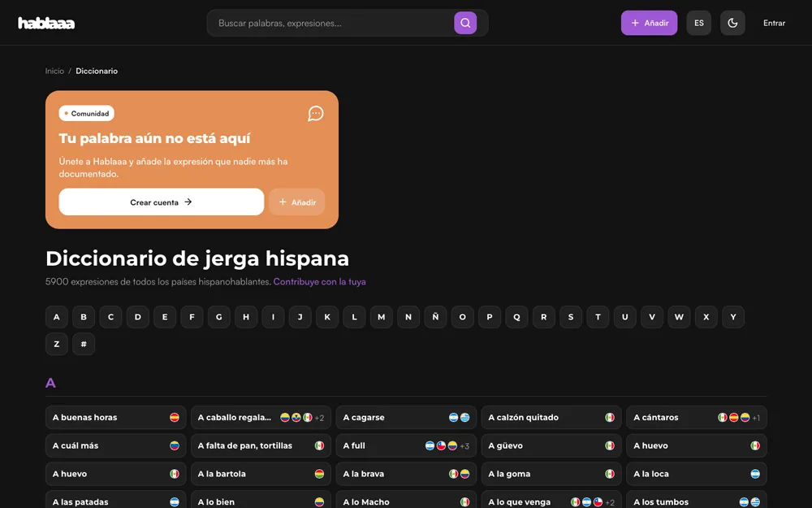Click Argentina flag on A la loca

tap(755, 474)
